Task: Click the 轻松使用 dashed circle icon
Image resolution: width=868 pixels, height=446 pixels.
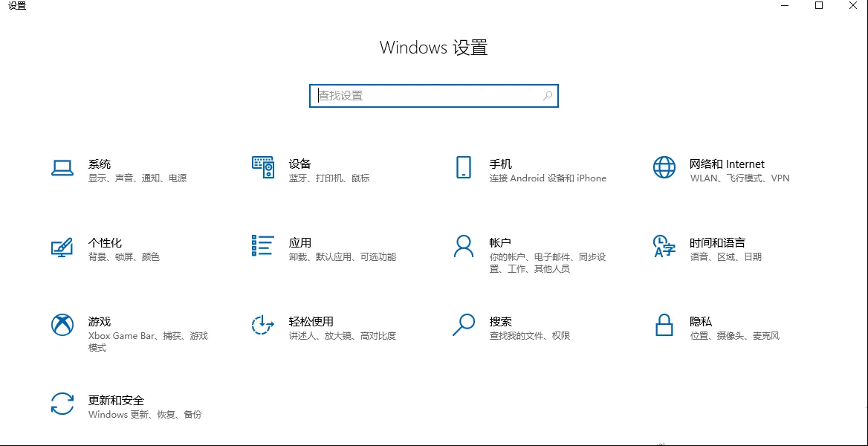Action: [x=263, y=325]
